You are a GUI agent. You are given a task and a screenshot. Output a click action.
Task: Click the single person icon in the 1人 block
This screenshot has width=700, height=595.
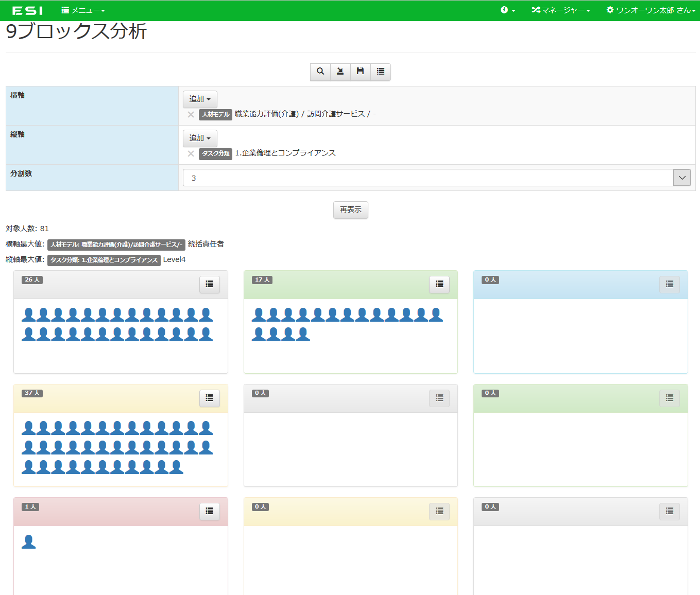tap(29, 541)
